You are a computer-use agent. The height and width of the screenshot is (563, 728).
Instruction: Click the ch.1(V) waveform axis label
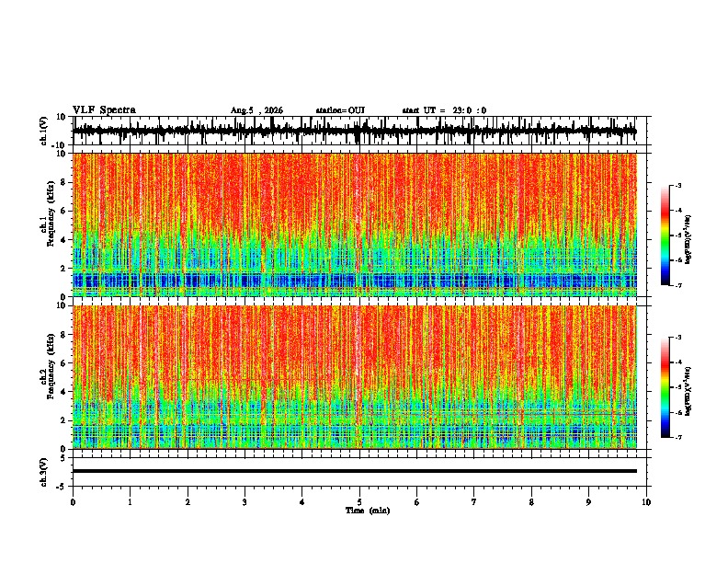tap(43, 131)
